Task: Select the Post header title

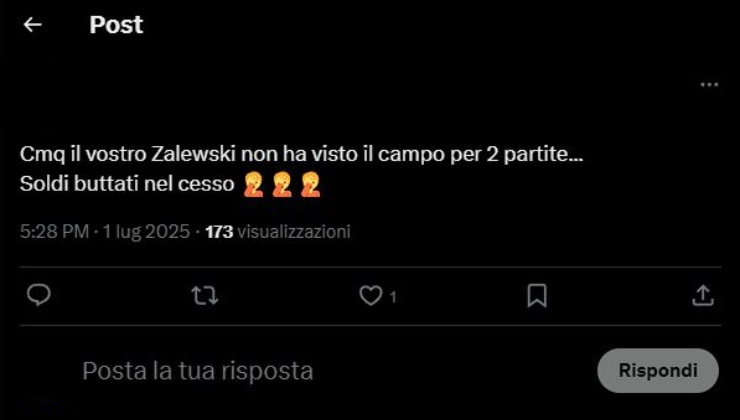Action: click(116, 25)
